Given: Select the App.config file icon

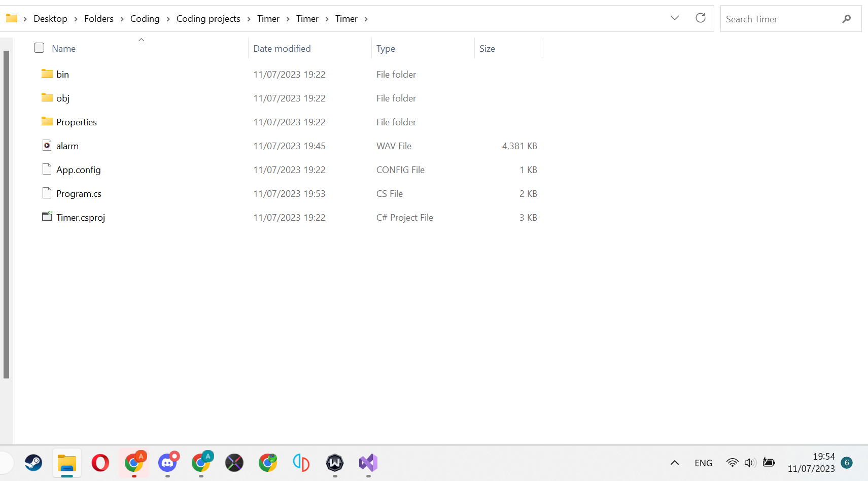Looking at the screenshot, I should point(47,169).
